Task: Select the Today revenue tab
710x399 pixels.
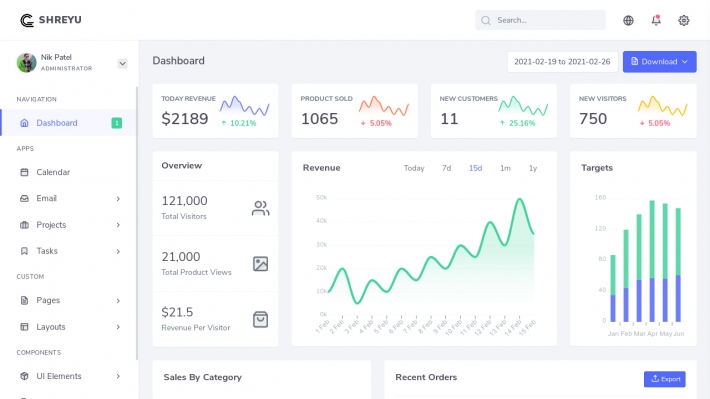Action: [x=414, y=168]
